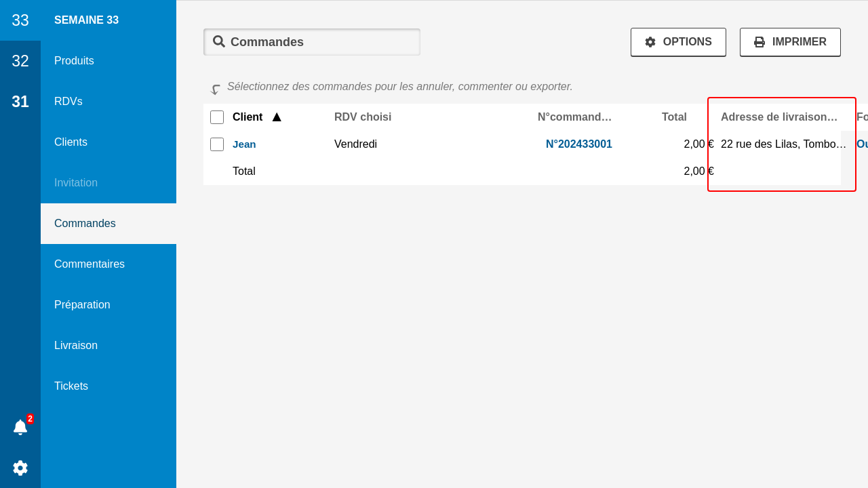Go to the RDVs section

pyautogui.click(x=68, y=102)
